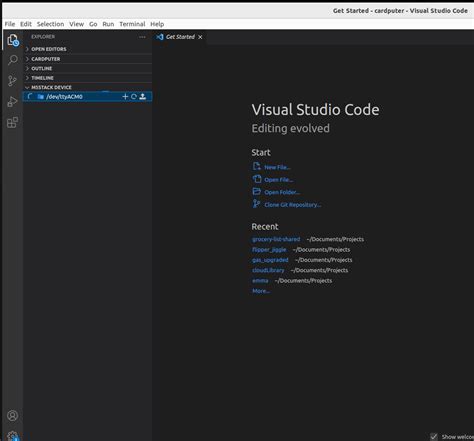Select the Get Started tab
The image size is (474, 441).
point(179,37)
